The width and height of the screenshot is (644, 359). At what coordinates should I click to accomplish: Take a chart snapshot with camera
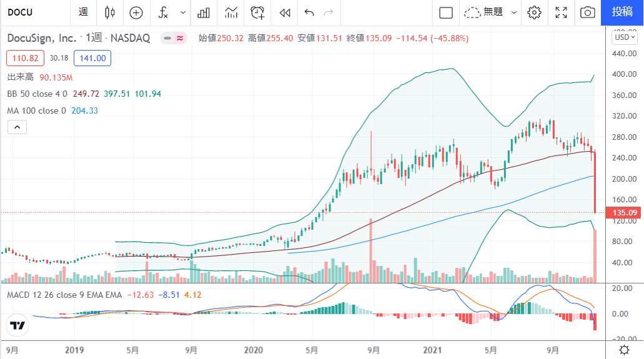pyautogui.click(x=587, y=12)
